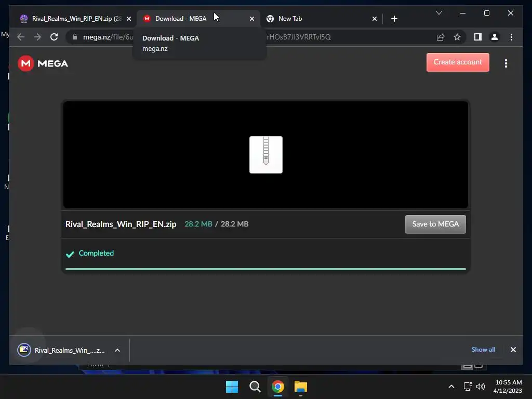Close the New Tab tab

(x=374, y=19)
